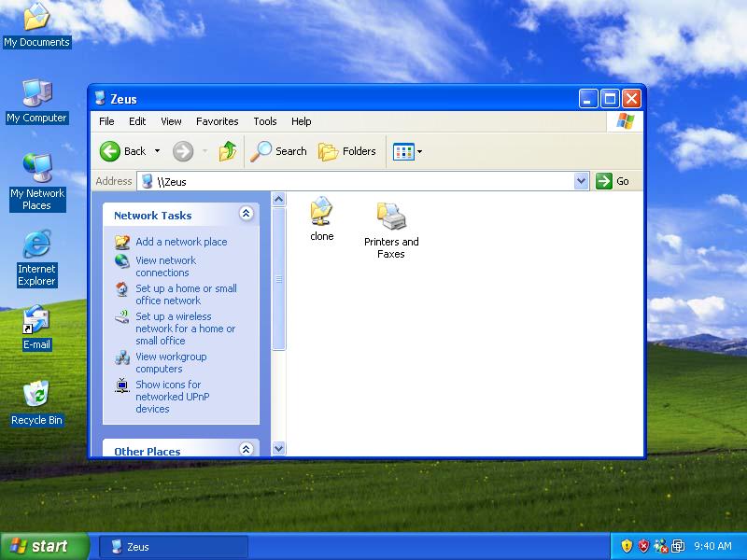The width and height of the screenshot is (747, 560).
Task: Minimize the Zeus window
Action: pos(588,99)
